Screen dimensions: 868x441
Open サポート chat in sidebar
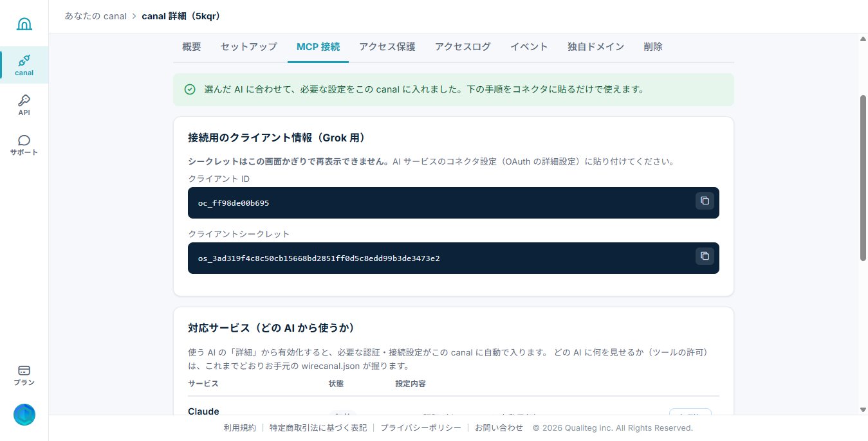pos(24,145)
